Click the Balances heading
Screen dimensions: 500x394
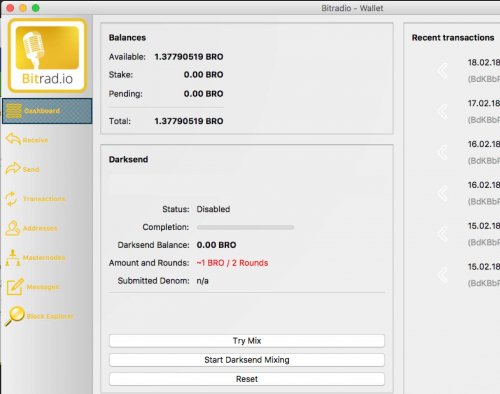point(127,38)
